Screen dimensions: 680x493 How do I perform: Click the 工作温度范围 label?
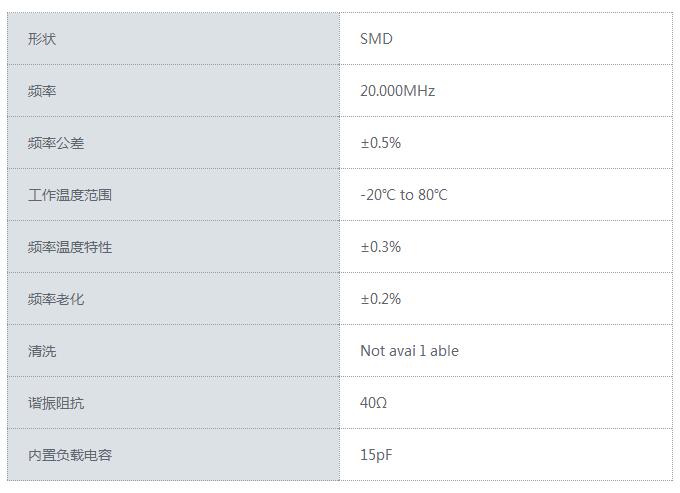click(70, 195)
